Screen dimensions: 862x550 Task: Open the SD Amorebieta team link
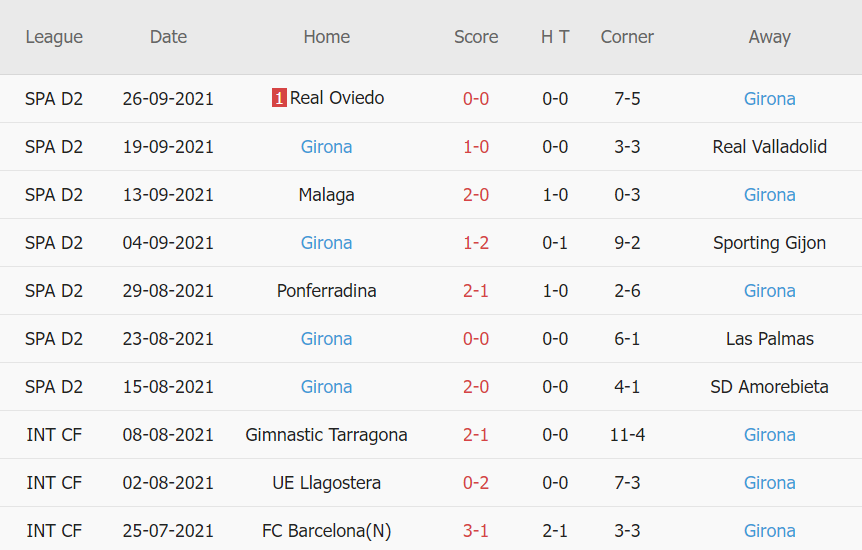tap(769, 387)
